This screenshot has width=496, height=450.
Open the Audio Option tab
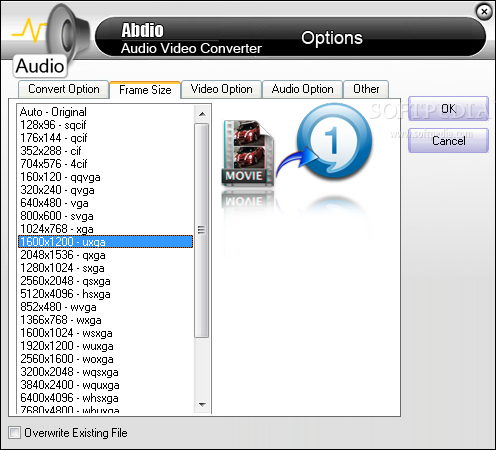click(x=302, y=89)
